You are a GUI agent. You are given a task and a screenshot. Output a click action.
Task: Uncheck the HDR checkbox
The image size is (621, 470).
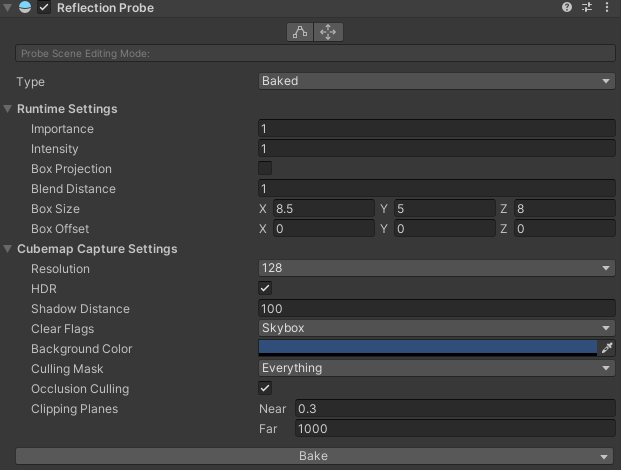[x=265, y=288]
